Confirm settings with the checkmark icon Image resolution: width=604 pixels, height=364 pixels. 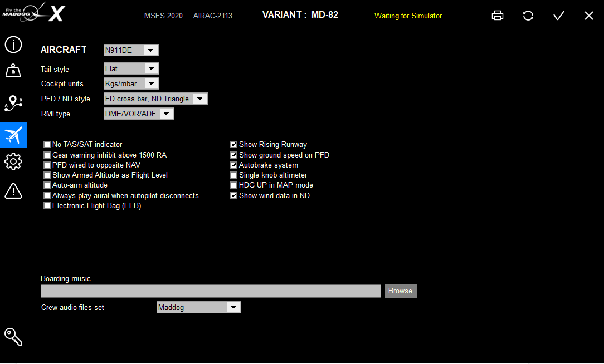558,16
